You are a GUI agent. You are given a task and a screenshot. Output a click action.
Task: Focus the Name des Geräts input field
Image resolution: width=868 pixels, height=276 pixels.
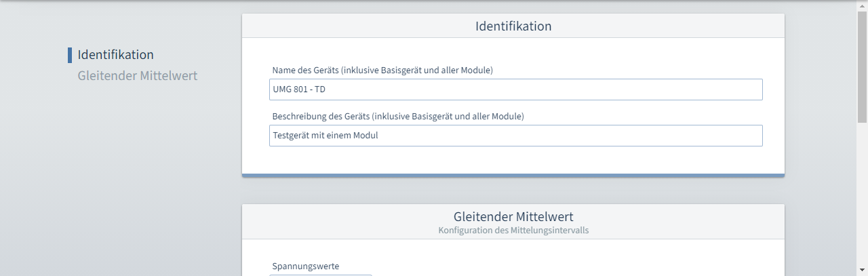(x=516, y=90)
